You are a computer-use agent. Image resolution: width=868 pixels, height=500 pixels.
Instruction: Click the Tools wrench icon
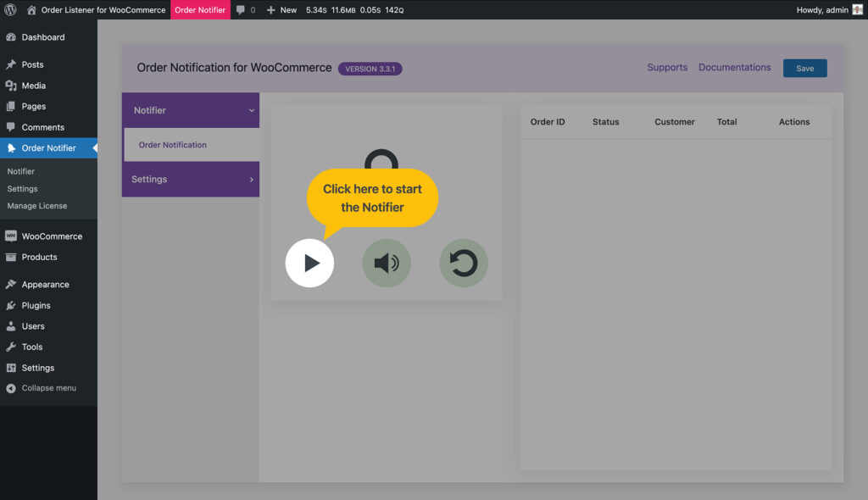point(10,347)
